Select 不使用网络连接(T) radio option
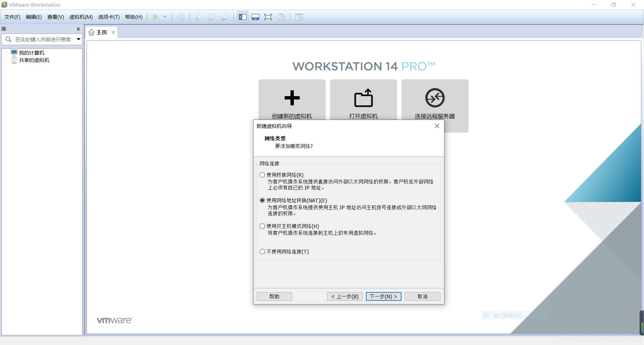The width and height of the screenshot is (644, 345). click(262, 252)
